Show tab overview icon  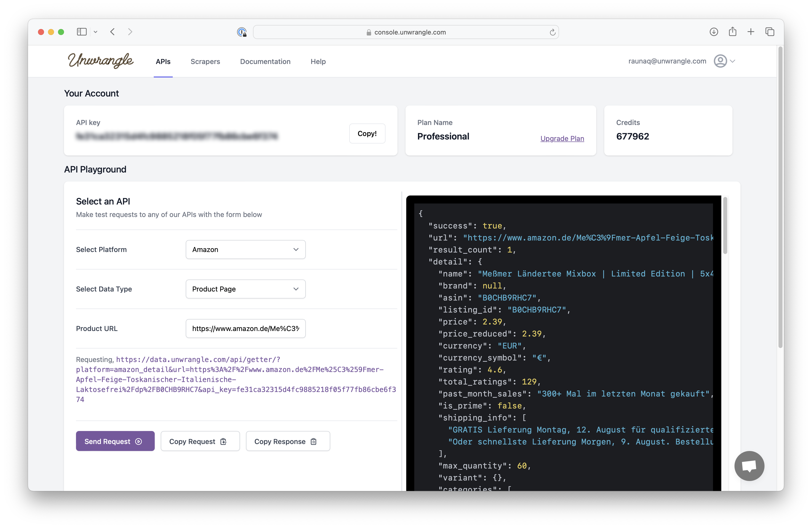pos(770,32)
